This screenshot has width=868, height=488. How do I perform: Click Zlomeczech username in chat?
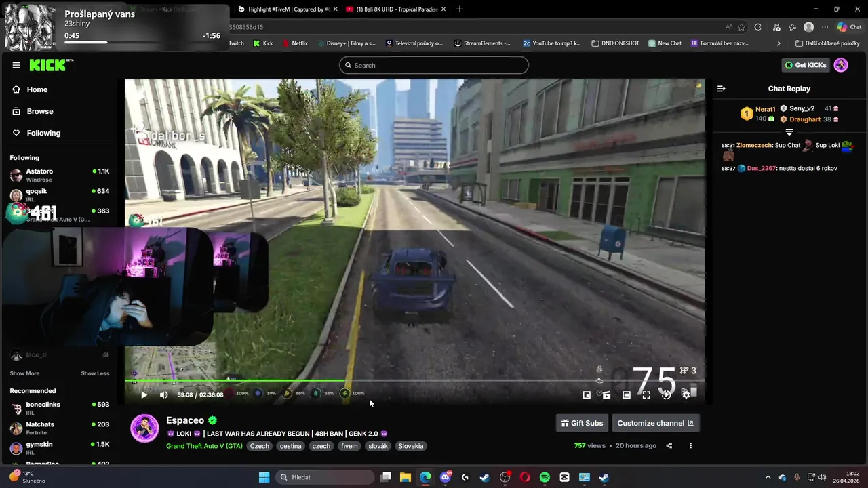tap(755, 145)
